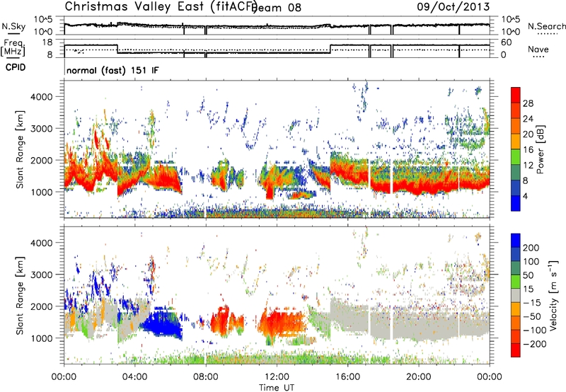Click the frequency step-up at 15:00

click(330, 49)
